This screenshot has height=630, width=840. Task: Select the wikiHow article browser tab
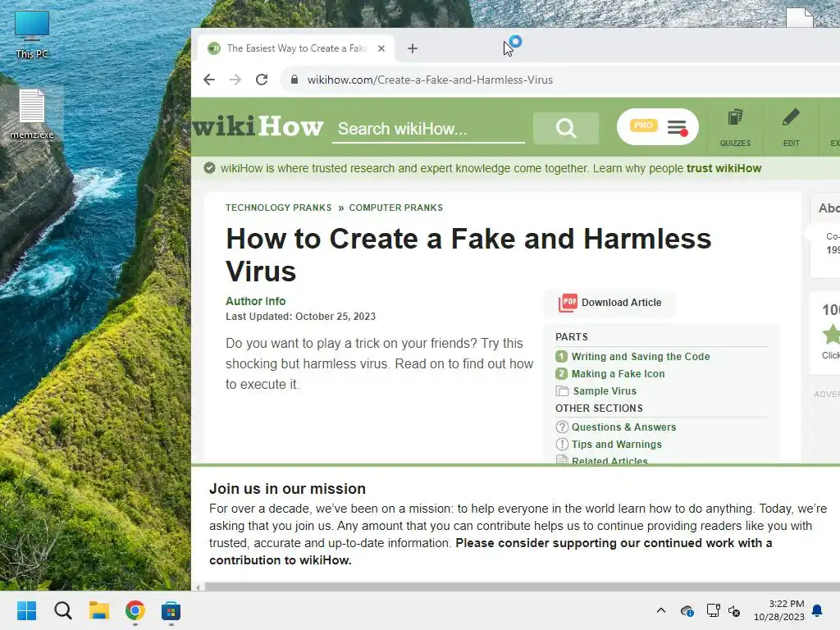coord(296,48)
